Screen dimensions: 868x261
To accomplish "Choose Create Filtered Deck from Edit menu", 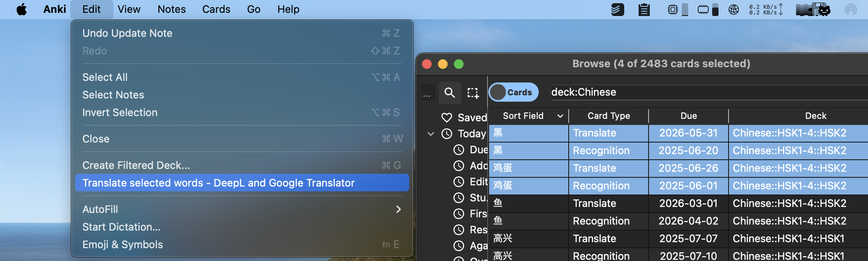I will (136, 165).
